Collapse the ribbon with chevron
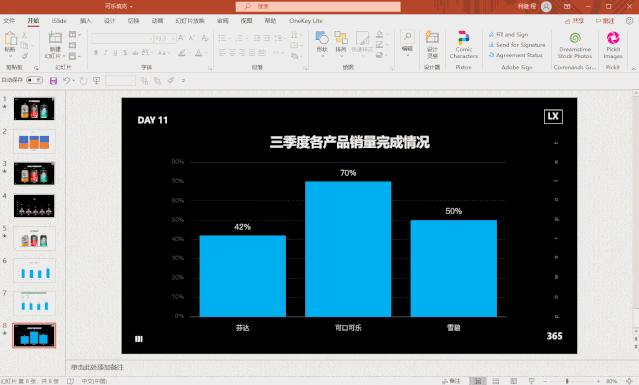This screenshot has width=639, height=385. point(634,68)
